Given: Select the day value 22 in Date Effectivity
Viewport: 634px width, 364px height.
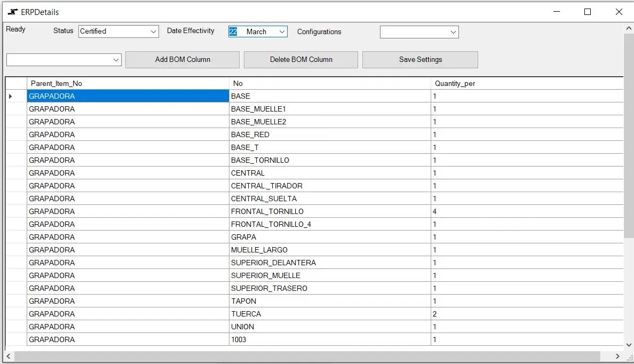Looking at the screenshot, I should click(x=232, y=31).
